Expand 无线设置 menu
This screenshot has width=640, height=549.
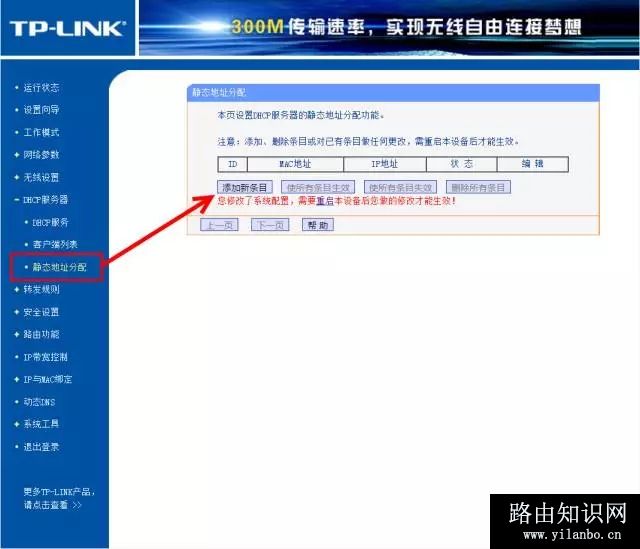point(41,177)
